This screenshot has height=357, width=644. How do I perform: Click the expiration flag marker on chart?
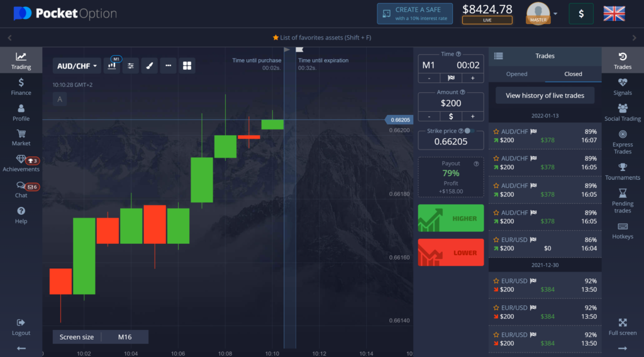coord(299,50)
